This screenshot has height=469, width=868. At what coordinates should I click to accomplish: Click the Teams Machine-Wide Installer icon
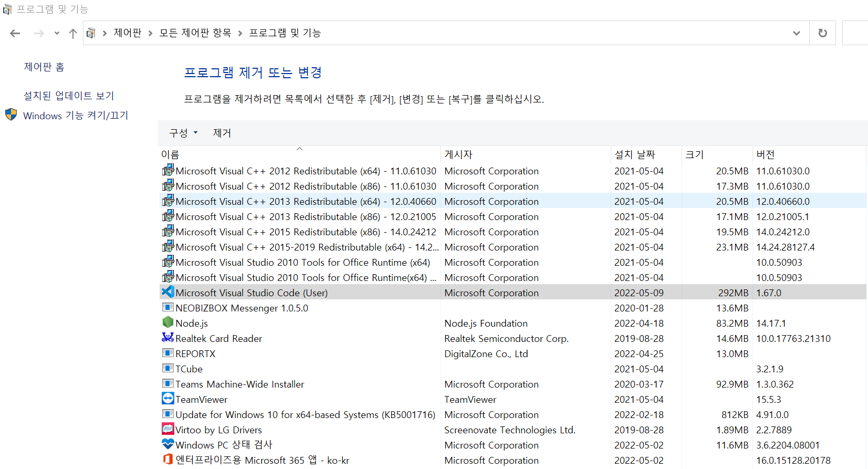pyautogui.click(x=168, y=383)
